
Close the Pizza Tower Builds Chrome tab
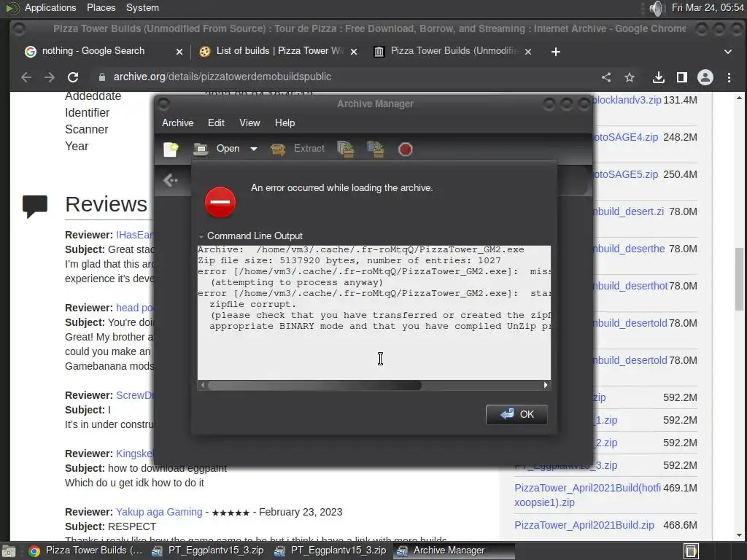coord(528,52)
